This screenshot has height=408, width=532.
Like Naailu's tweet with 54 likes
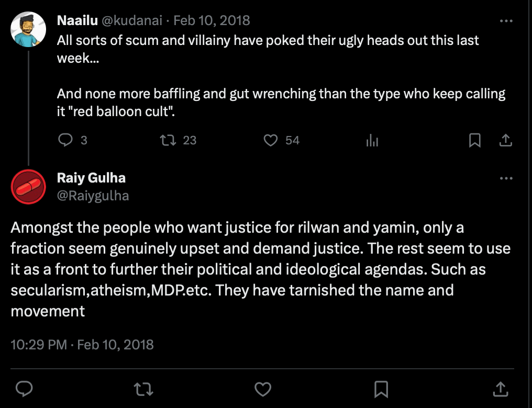pyautogui.click(x=270, y=140)
